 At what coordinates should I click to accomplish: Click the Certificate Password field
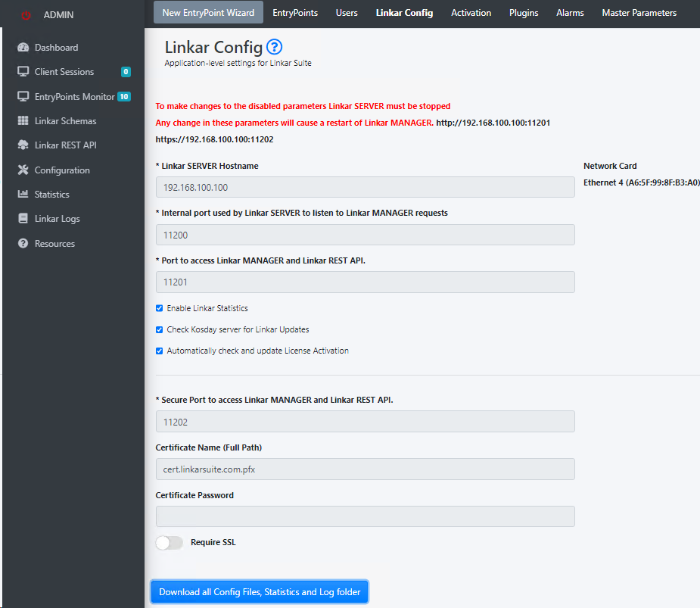[x=366, y=516]
